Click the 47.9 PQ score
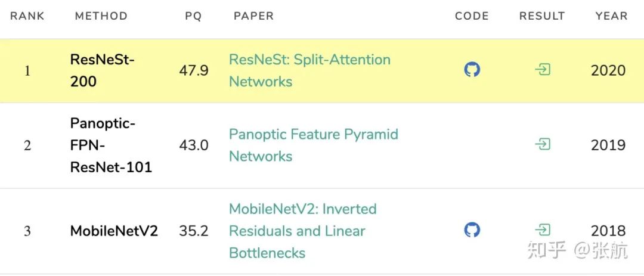This screenshot has height=276, width=644. 194,70
